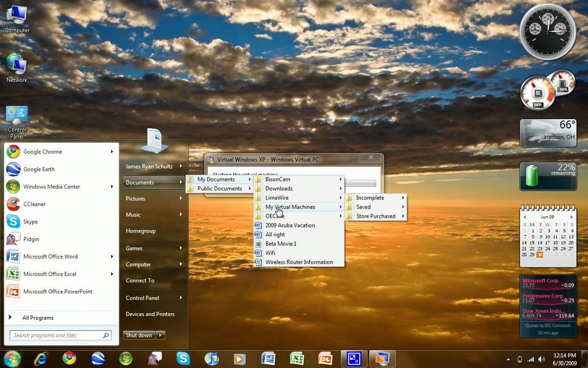The image size is (588, 368).
Task: Open Homegroup from Start menu
Action: 154,231
